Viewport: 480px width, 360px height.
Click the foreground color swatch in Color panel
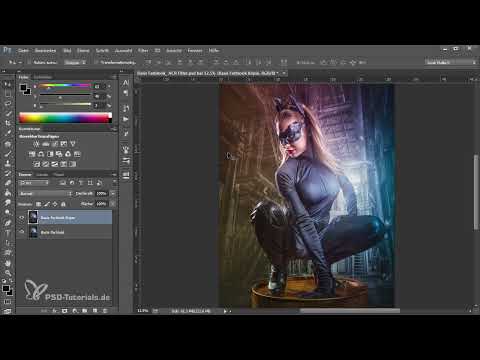click(23, 87)
